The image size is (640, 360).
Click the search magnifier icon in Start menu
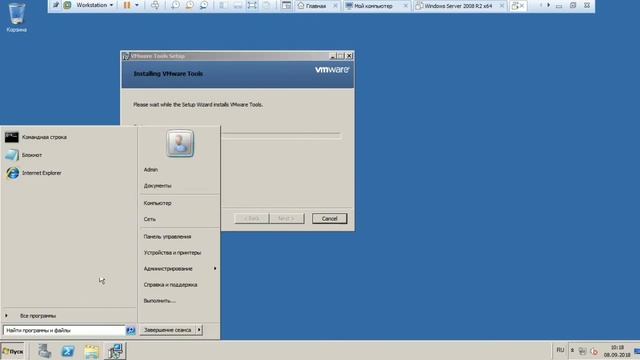131,331
